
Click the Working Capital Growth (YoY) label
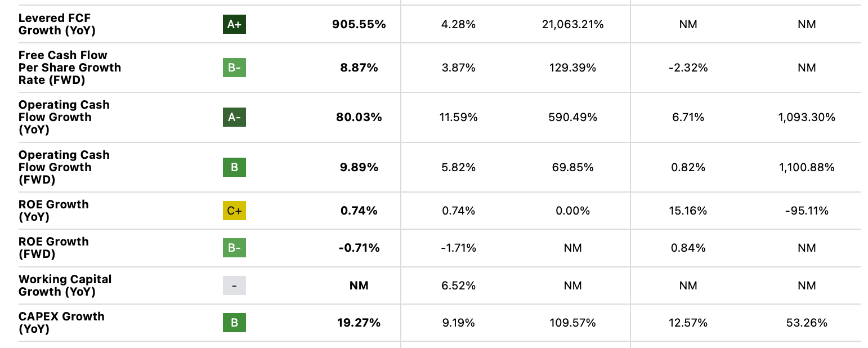coord(65,285)
